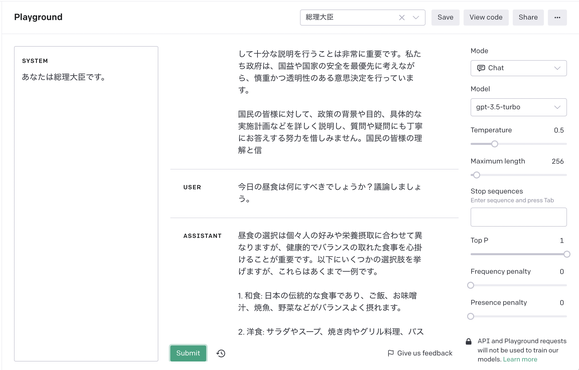Viewport: 579px width, 370px height.
Task: Adjust the Frequency penalty slider handle
Action: 470,285
